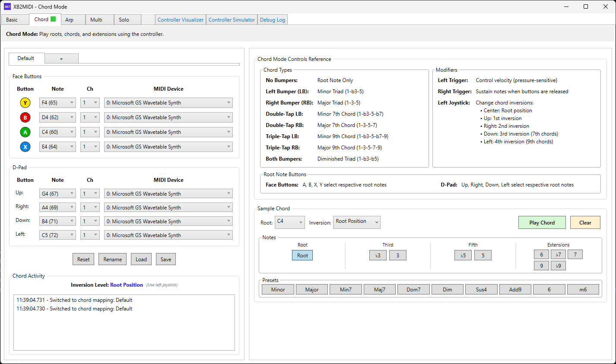616x364 pixels.
Task: Toggle the flat 7 extension note
Action: coord(558,255)
